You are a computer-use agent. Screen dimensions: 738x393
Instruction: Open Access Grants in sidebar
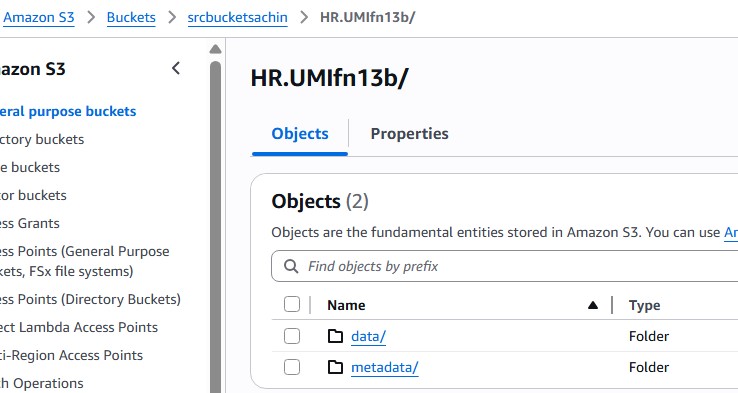tap(30, 223)
